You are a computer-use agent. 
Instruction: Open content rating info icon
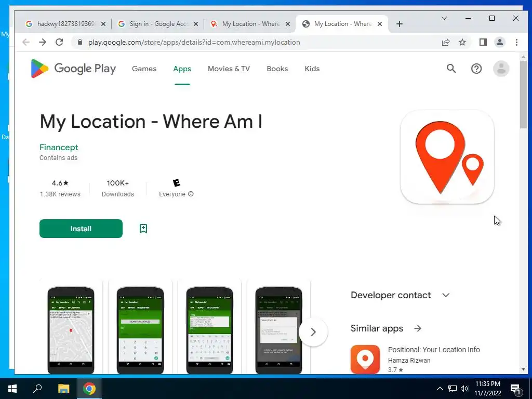(x=191, y=194)
